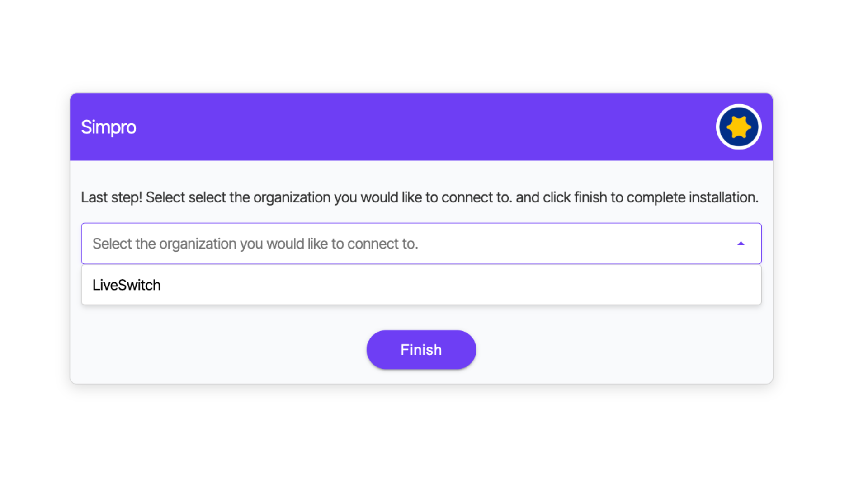
Task: Choose the LiveSwitch organization option
Action: pyautogui.click(x=127, y=285)
